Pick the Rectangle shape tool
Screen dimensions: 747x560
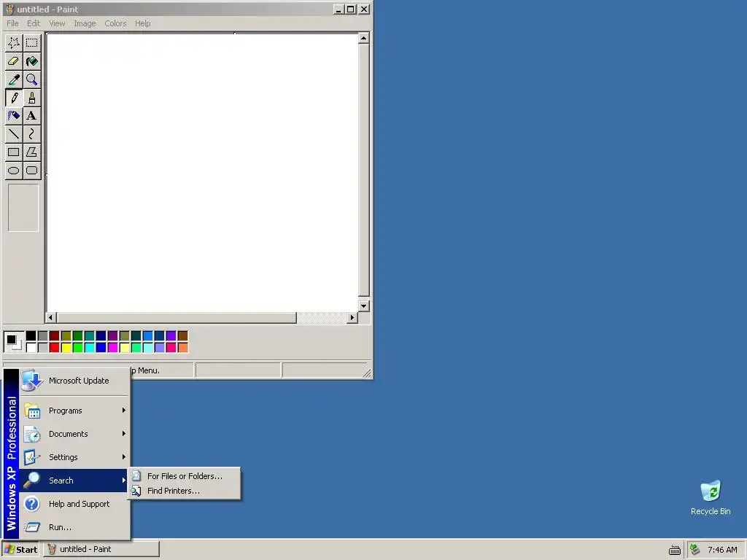point(14,152)
